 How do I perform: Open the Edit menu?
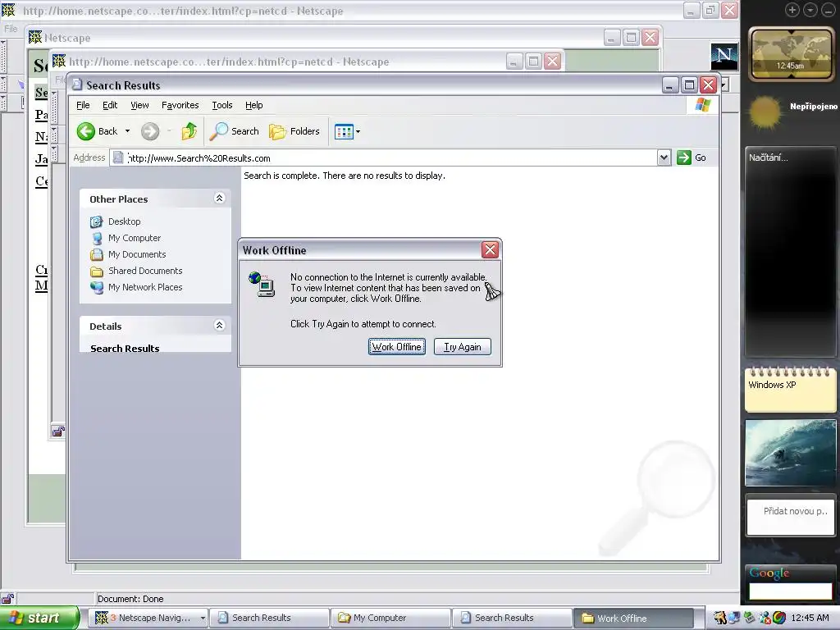[x=110, y=105]
